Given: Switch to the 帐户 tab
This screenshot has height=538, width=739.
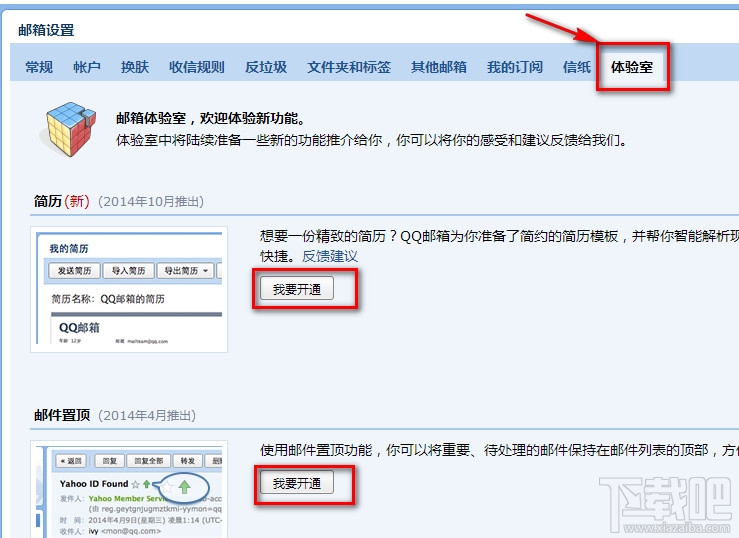Looking at the screenshot, I should (x=87, y=67).
